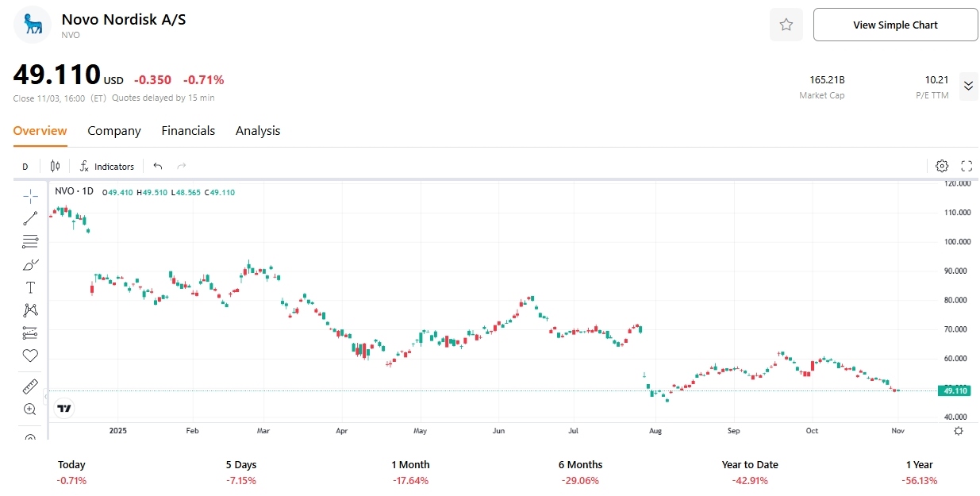Switch to the Company tab
This screenshot has height=496, width=980.
(x=113, y=130)
